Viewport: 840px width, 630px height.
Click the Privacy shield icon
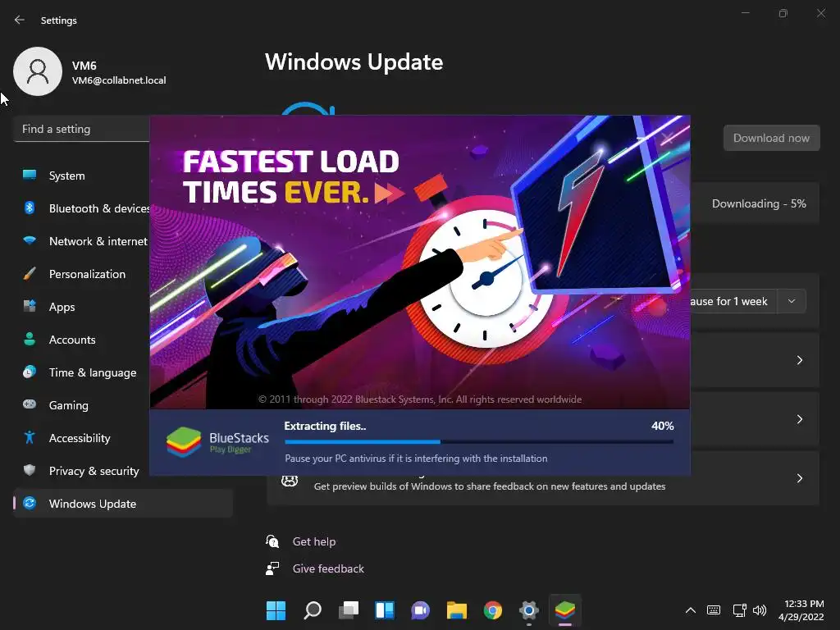point(30,470)
